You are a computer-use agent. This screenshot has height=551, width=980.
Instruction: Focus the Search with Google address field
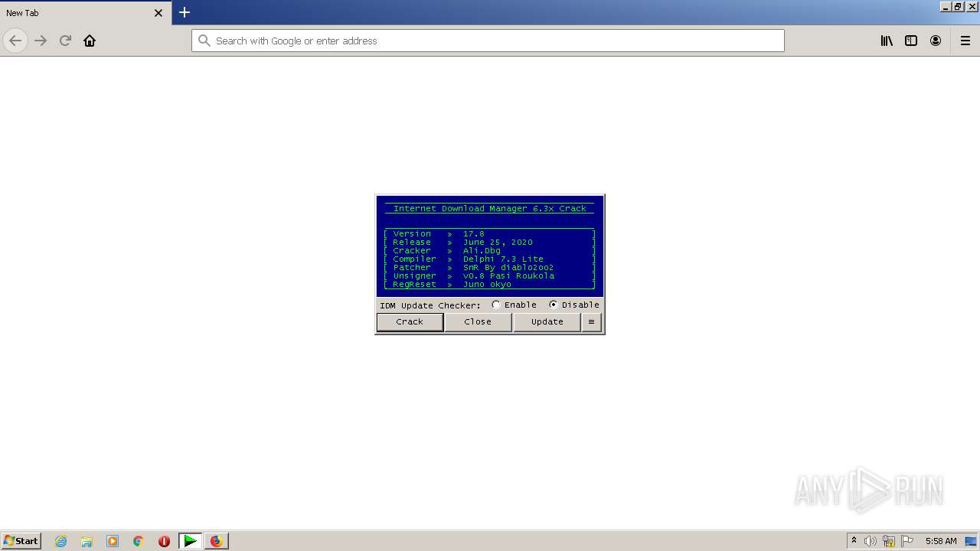[488, 41]
